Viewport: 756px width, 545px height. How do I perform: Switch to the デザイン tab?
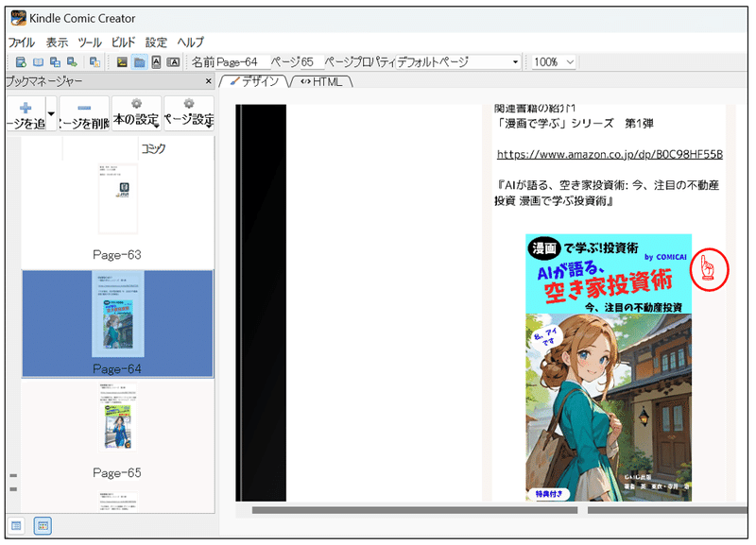coord(254,81)
